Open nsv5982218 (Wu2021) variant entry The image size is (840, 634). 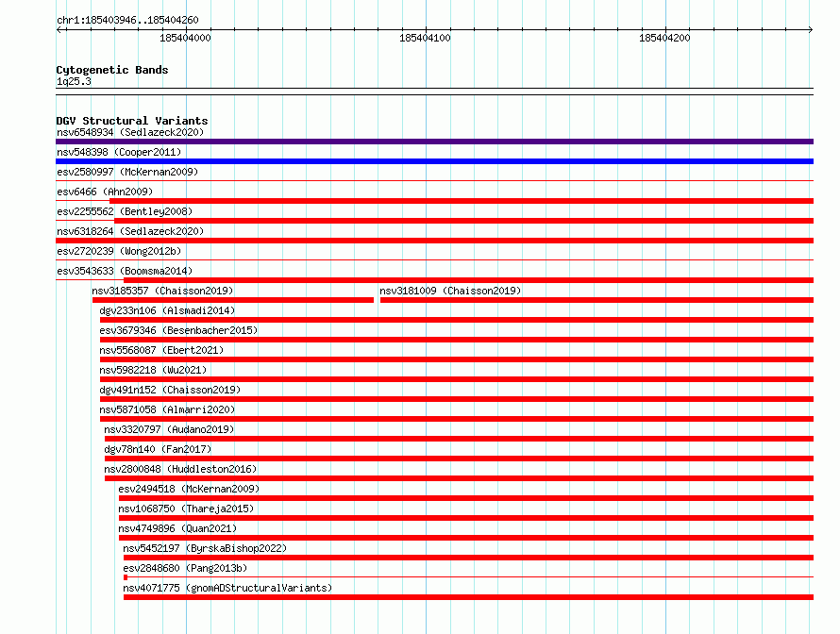153,370
